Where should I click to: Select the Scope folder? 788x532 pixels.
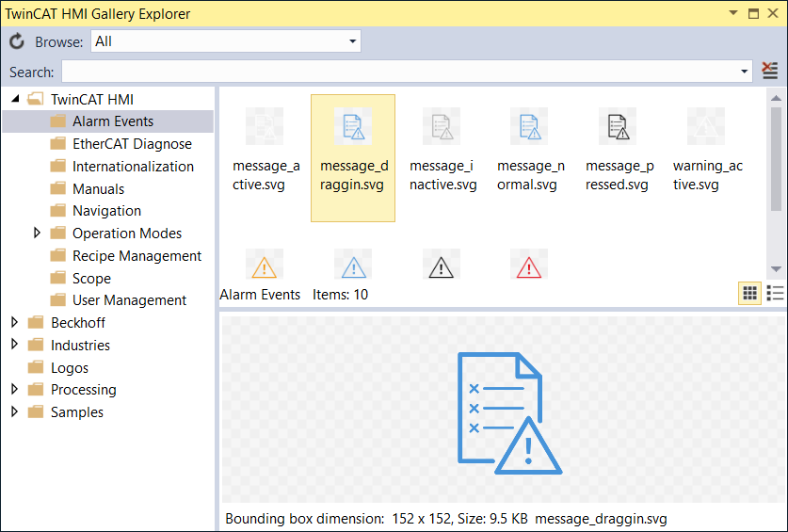[x=81, y=278]
